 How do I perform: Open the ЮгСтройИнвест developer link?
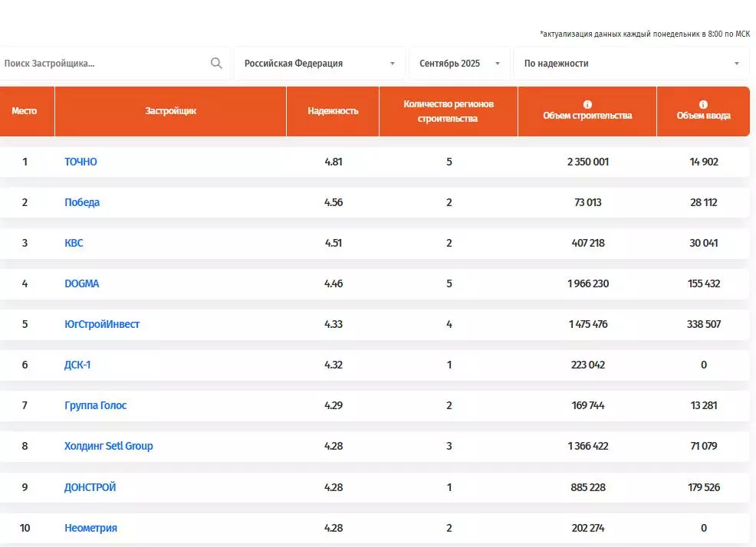click(102, 324)
